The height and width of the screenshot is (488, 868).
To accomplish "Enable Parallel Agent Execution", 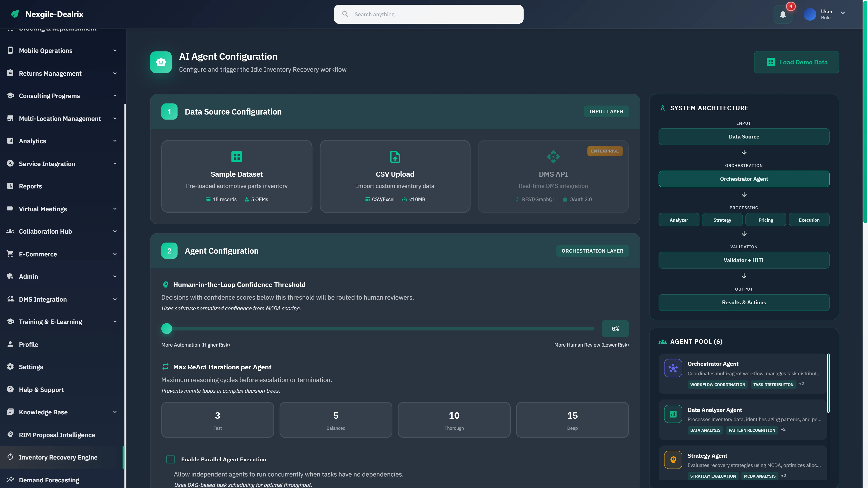I will point(170,459).
